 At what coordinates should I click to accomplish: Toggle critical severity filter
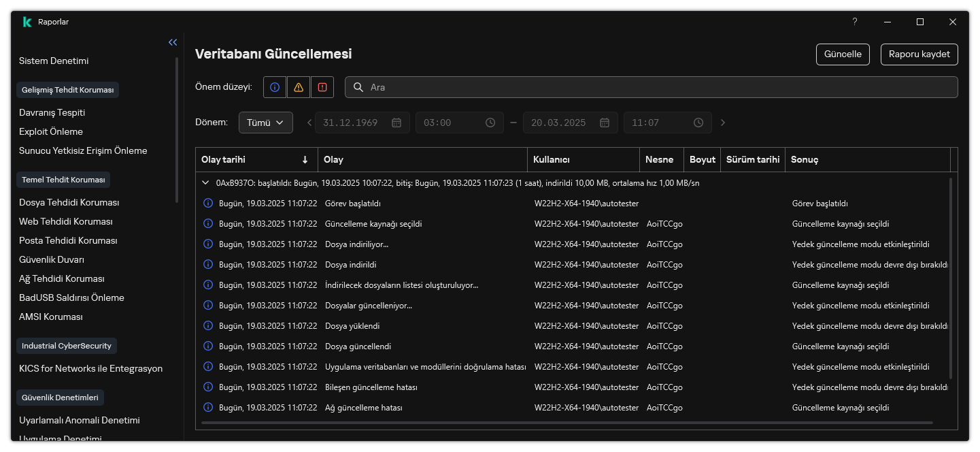pos(322,87)
